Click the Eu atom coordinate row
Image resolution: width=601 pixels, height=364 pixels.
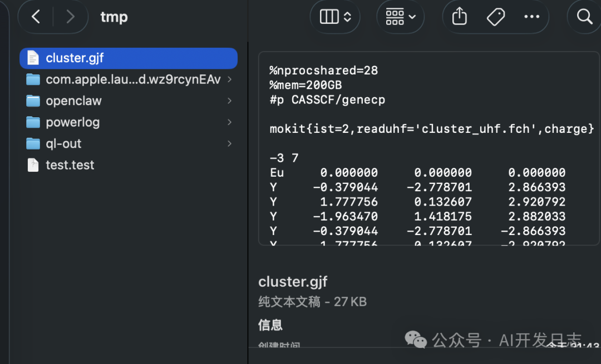pyautogui.click(x=418, y=173)
